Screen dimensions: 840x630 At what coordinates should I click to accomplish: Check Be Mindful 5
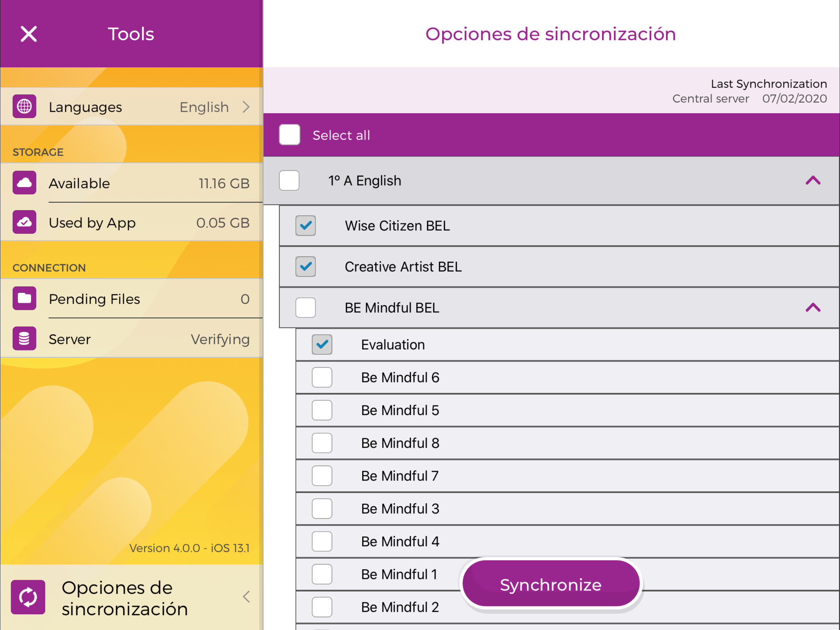322,410
